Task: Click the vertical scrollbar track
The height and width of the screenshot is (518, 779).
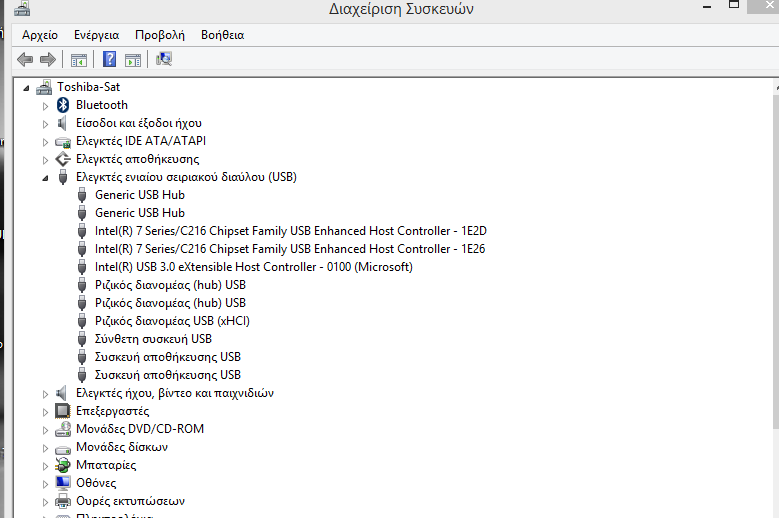Action: click(776, 472)
